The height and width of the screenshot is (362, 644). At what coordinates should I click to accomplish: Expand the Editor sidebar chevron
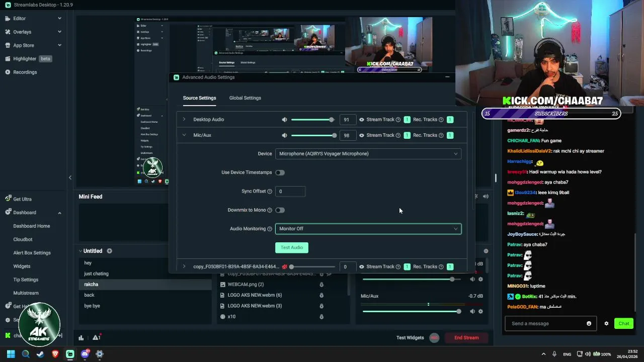[59, 18]
